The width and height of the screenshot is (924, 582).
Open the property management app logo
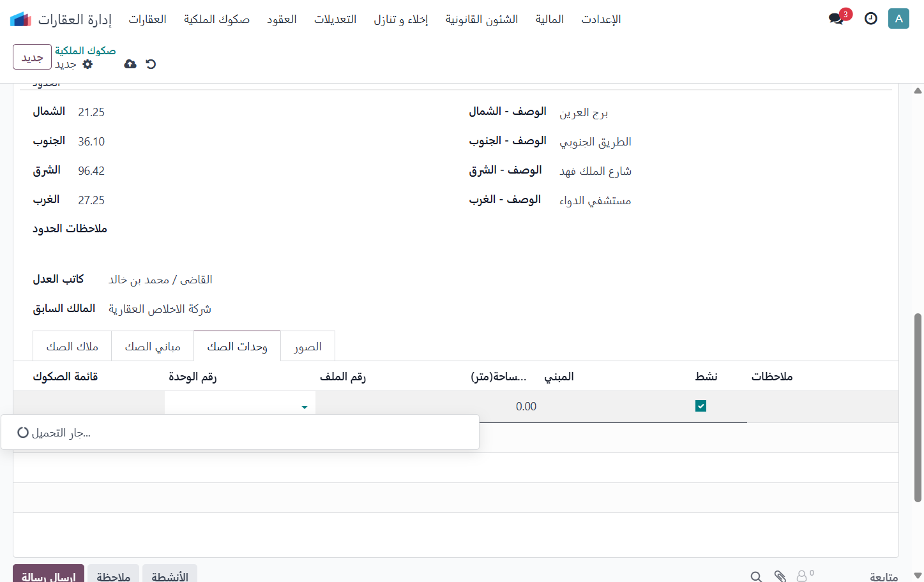[20, 19]
